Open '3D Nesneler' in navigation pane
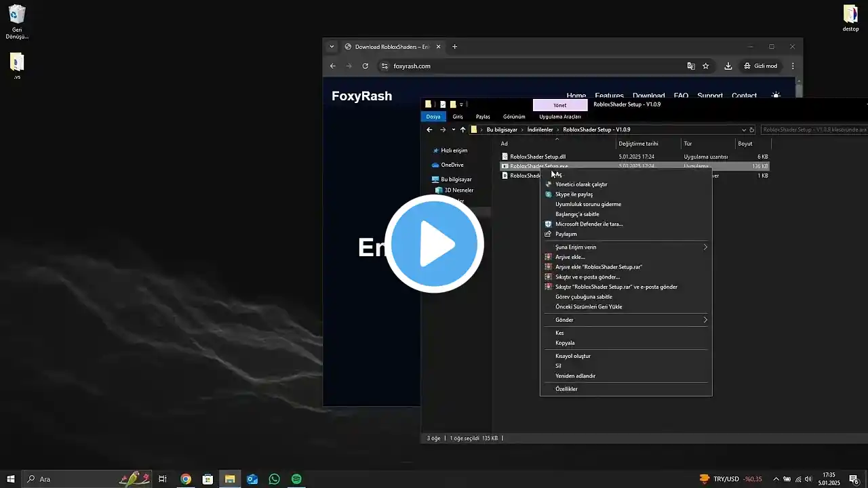868x488 pixels. pyautogui.click(x=458, y=190)
